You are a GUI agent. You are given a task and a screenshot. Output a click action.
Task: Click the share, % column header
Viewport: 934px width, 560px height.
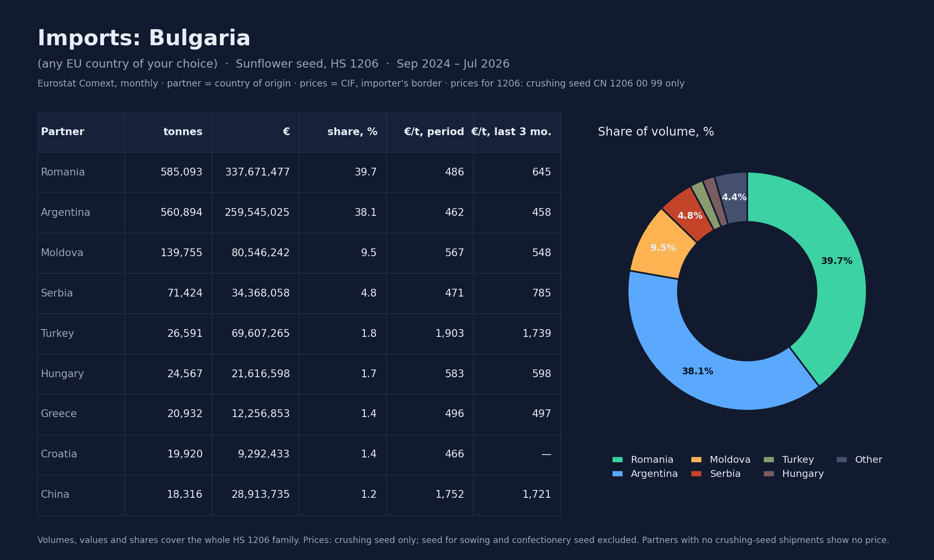(x=342, y=132)
